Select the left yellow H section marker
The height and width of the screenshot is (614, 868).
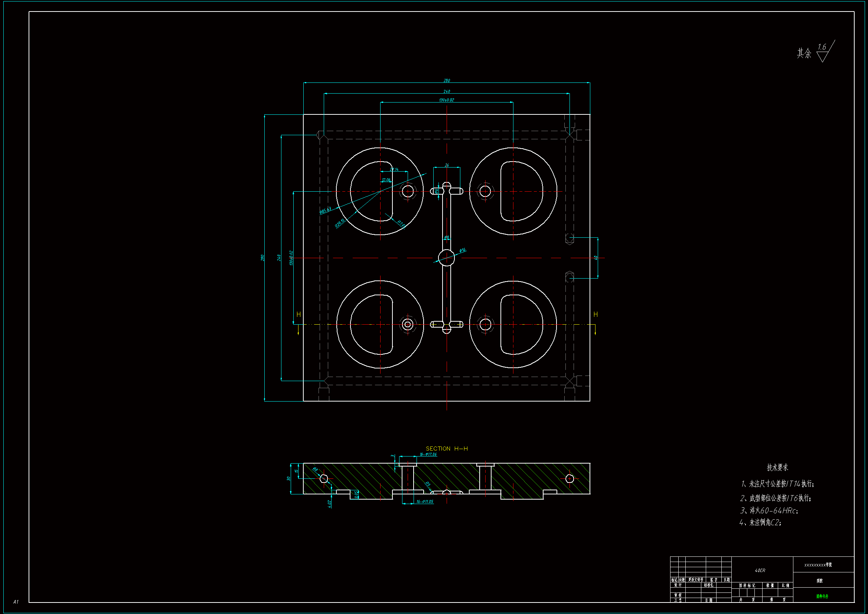click(298, 314)
